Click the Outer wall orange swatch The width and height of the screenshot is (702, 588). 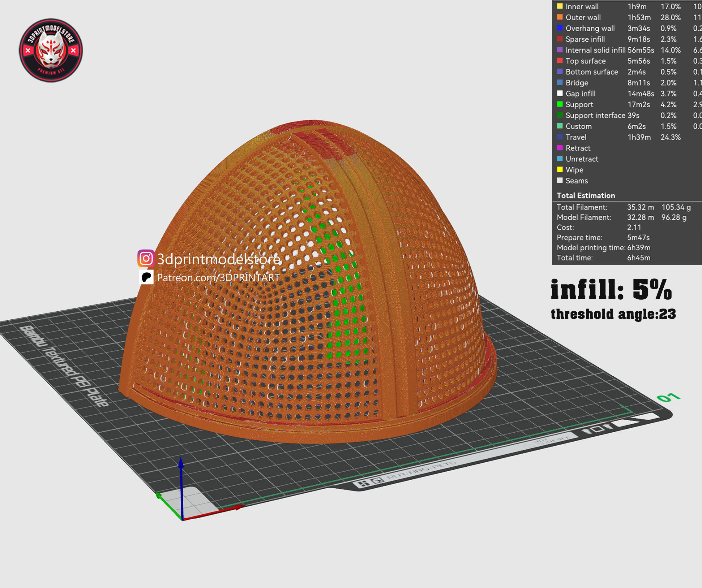[560, 17]
